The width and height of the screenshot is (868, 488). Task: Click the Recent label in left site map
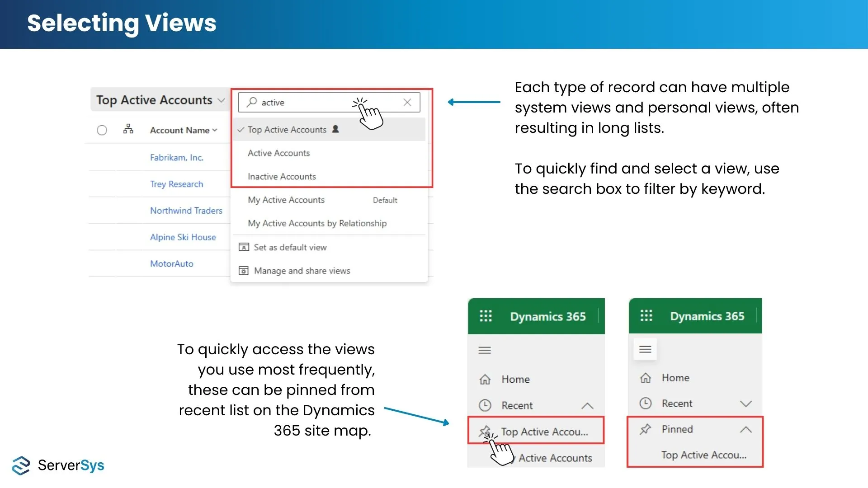pos(517,406)
